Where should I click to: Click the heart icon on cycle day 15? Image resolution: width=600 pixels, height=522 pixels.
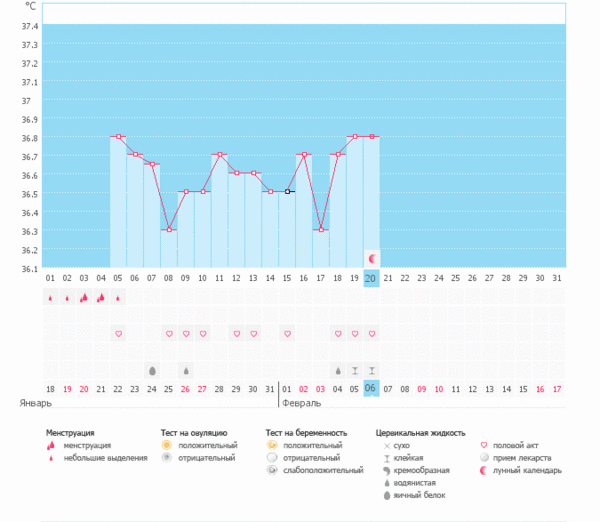click(287, 333)
